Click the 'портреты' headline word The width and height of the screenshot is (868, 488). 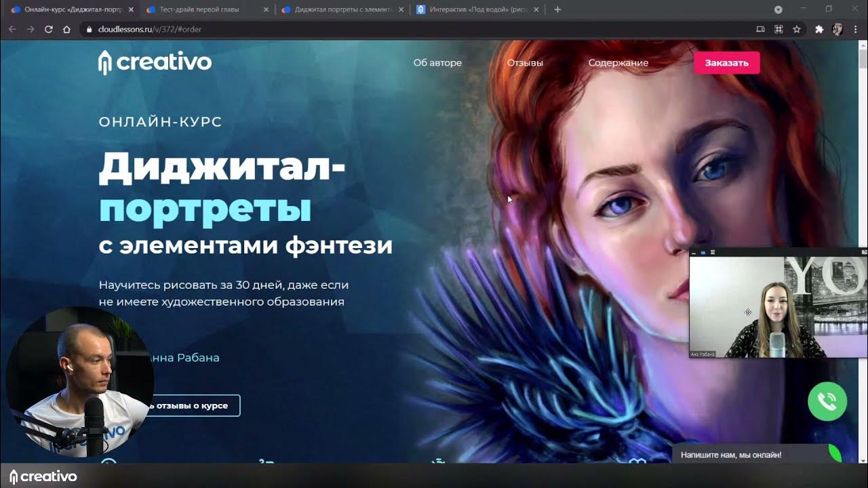tap(205, 209)
